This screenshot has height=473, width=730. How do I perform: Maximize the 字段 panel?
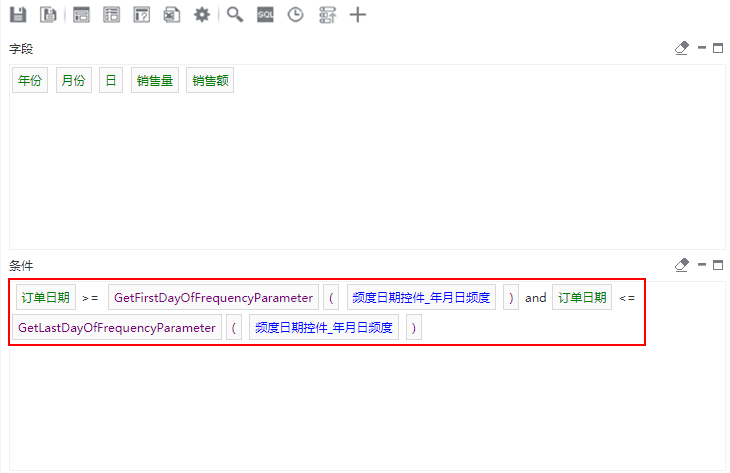718,48
